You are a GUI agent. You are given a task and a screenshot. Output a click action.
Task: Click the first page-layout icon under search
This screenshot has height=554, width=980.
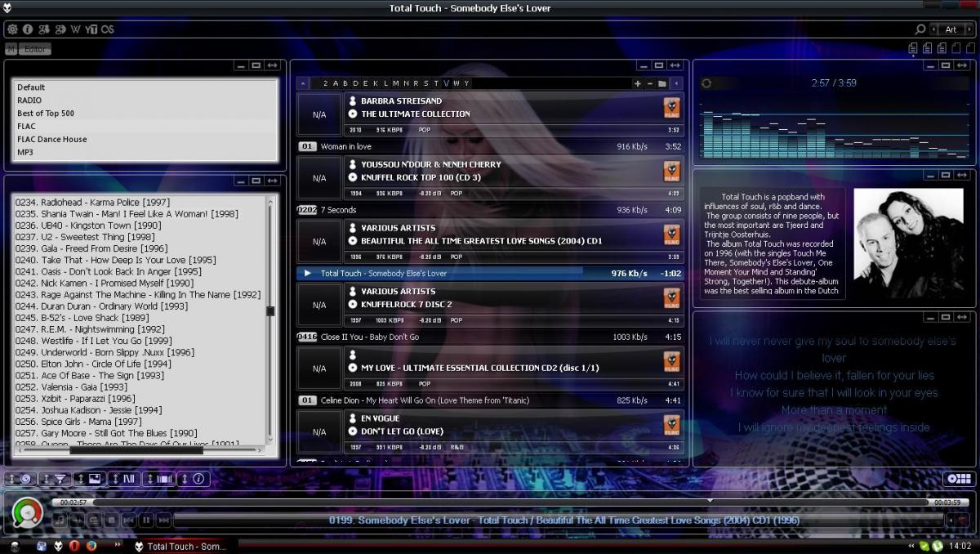coord(913,48)
